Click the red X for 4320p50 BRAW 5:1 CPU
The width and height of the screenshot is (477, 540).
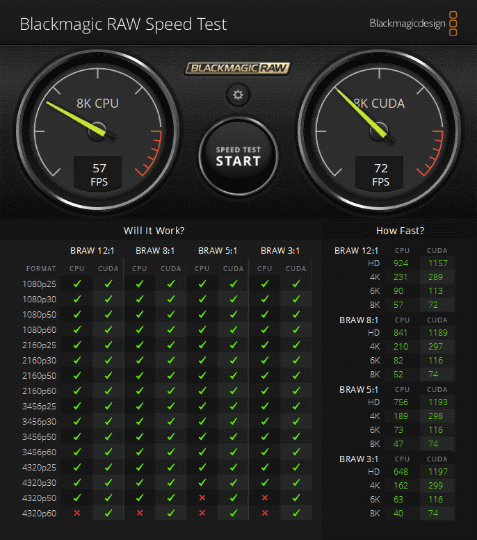(x=202, y=498)
